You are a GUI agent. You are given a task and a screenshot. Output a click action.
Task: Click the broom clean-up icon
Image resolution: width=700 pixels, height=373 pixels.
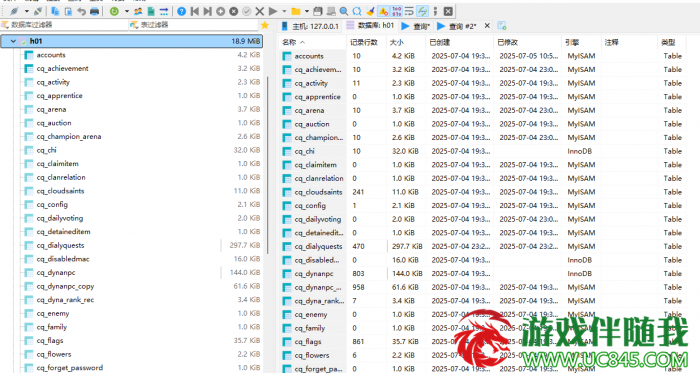(370, 11)
